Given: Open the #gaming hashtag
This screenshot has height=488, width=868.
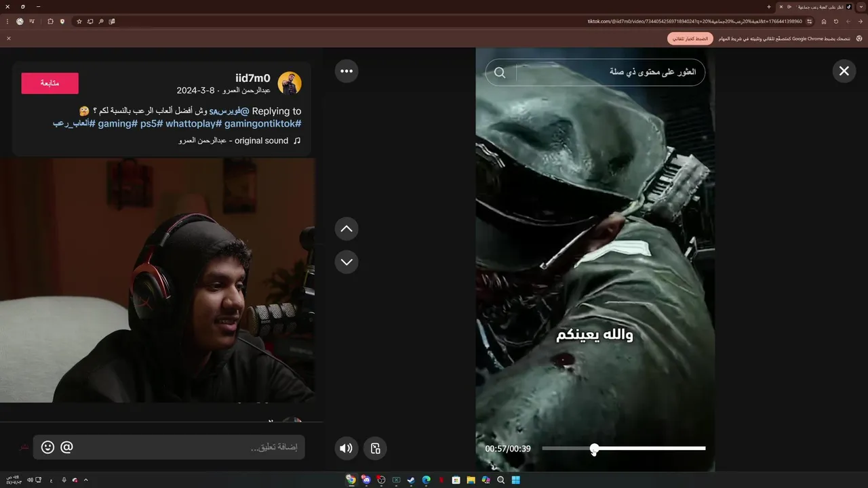Looking at the screenshot, I should tap(118, 123).
